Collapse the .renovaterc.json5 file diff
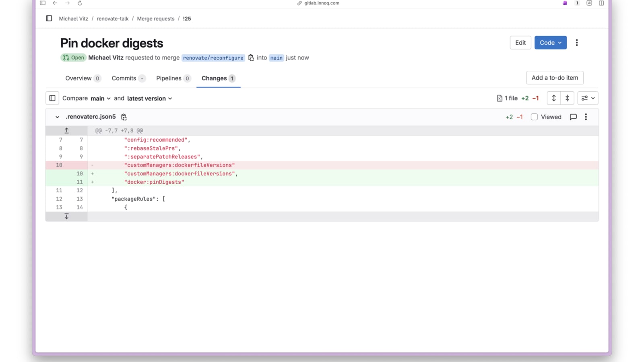 [x=57, y=117]
